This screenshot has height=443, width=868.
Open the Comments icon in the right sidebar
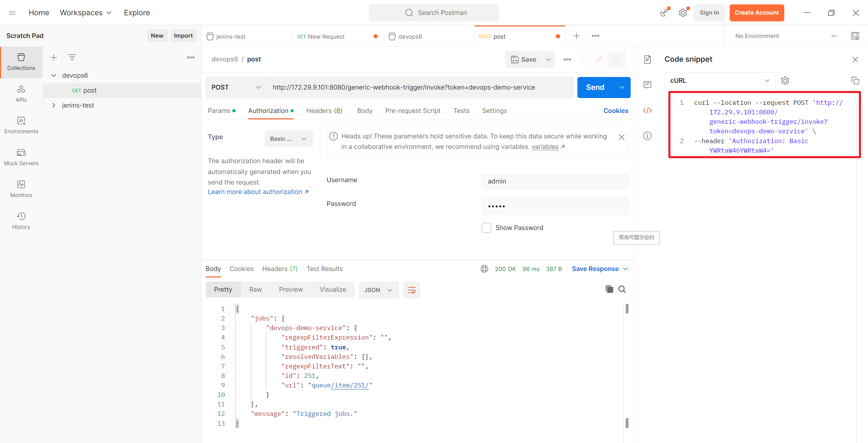pyautogui.click(x=647, y=85)
